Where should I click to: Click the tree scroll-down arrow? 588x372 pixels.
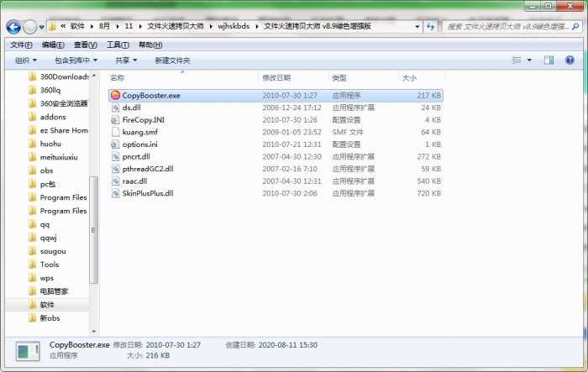(x=93, y=332)
